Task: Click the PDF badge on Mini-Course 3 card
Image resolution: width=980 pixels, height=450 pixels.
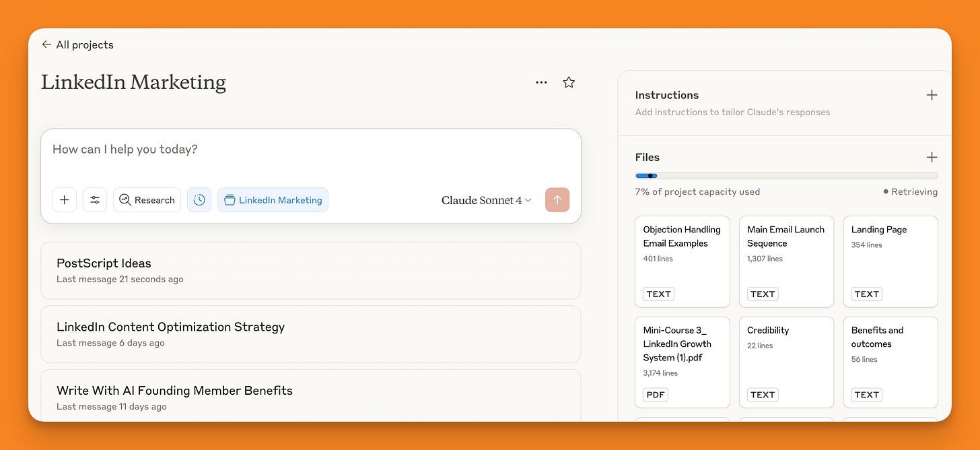Action: [x=656, y=395]
